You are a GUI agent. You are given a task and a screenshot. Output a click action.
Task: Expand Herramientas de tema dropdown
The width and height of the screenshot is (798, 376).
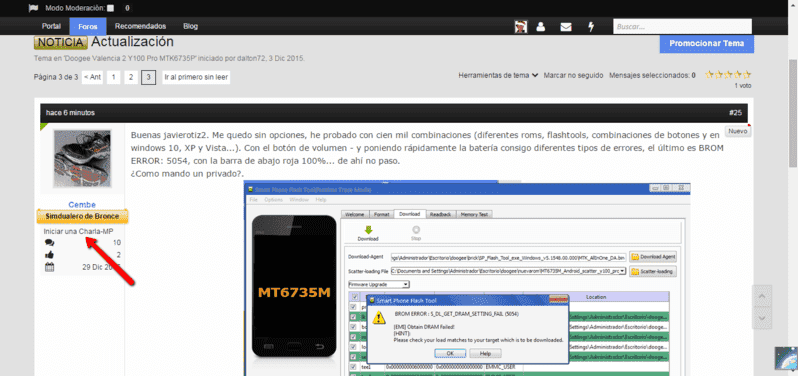coord(498,75)
